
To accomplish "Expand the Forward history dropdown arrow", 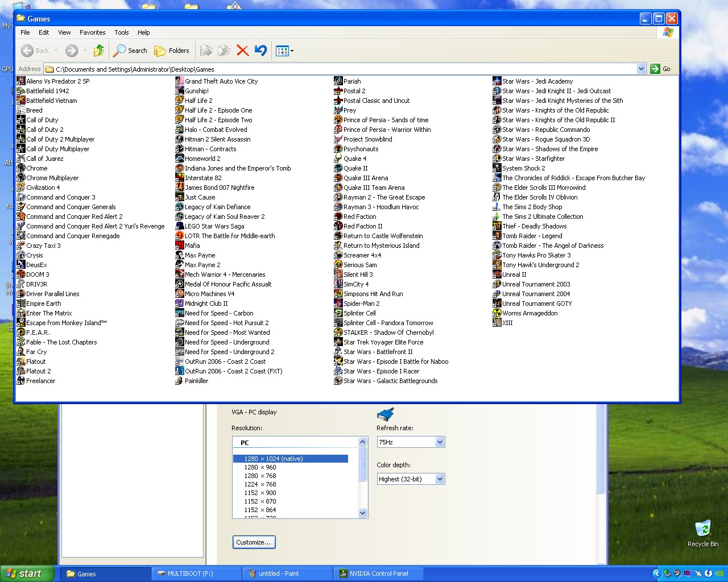I will click(85, 51).
